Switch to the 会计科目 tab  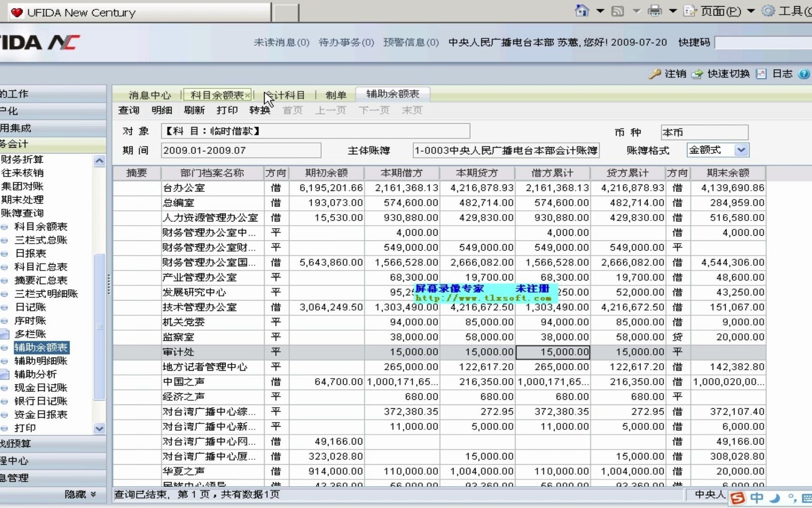pos(285,95)
